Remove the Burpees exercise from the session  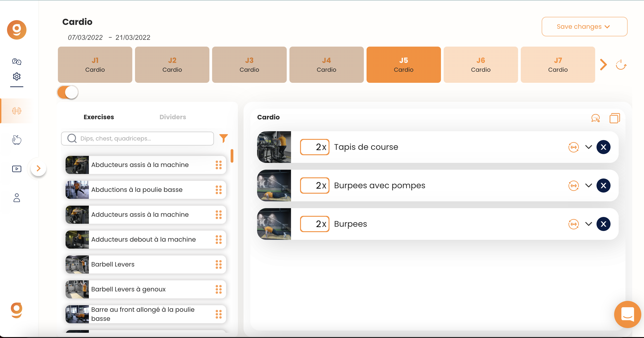pyautogui.click(x=603, y=224)
